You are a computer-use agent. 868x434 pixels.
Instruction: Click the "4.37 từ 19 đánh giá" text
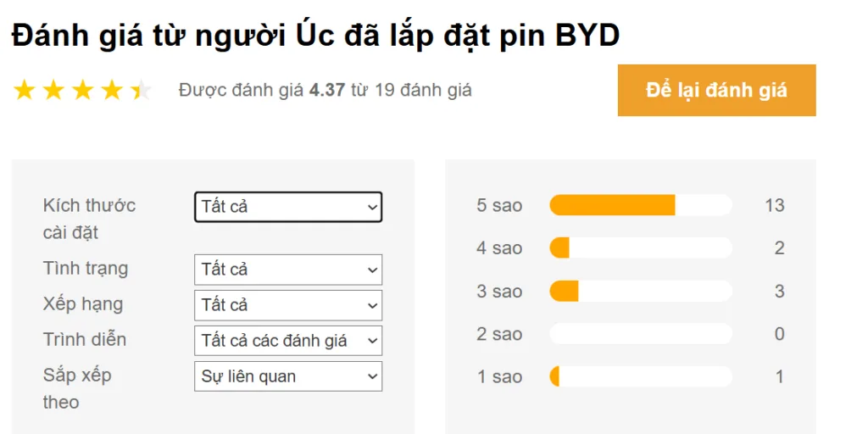(x=390, y=90)
